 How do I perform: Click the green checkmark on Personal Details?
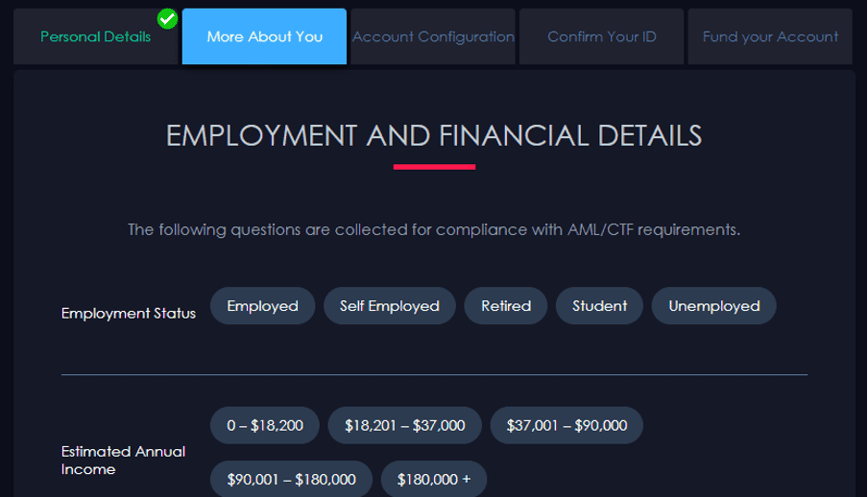(x=167, y=19)
